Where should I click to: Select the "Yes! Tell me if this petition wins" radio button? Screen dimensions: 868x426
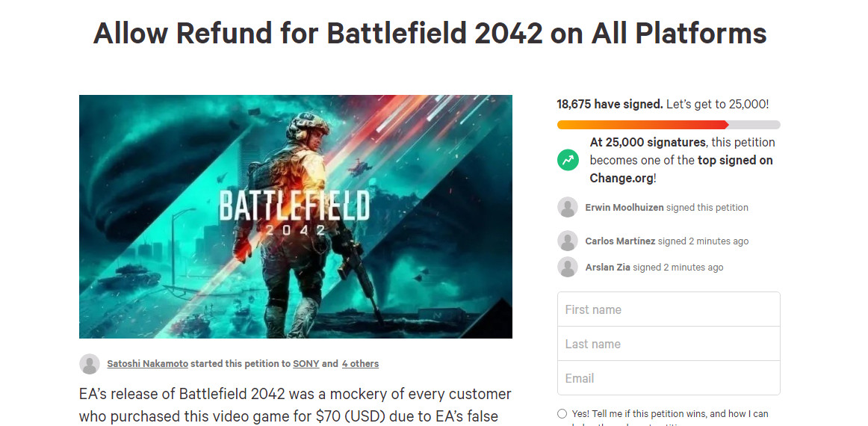click(562, 414)
